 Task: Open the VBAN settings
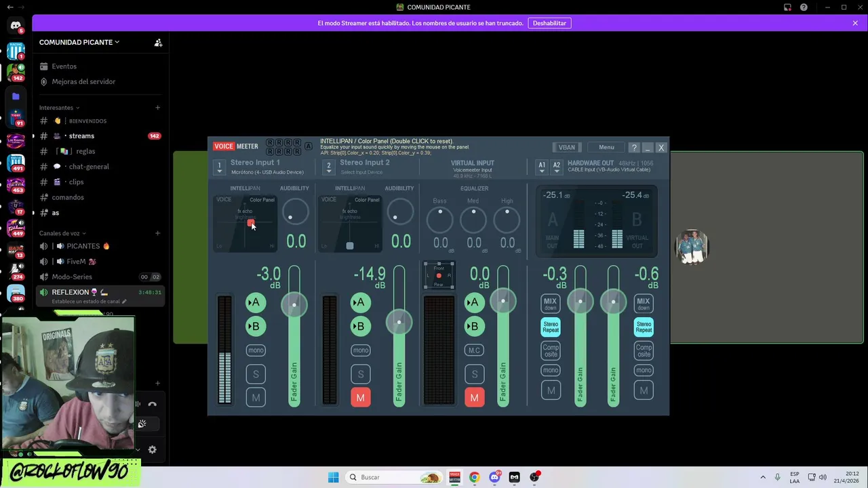[567, 147]
